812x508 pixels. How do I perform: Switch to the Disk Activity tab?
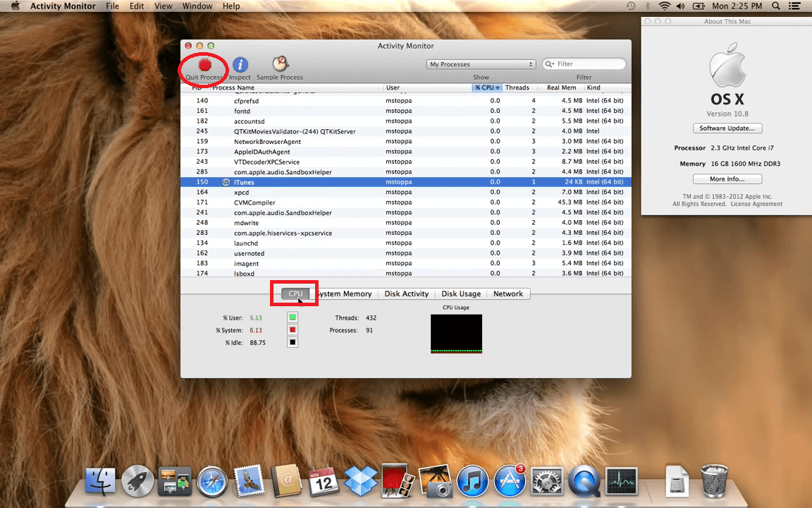click(407, 294)
